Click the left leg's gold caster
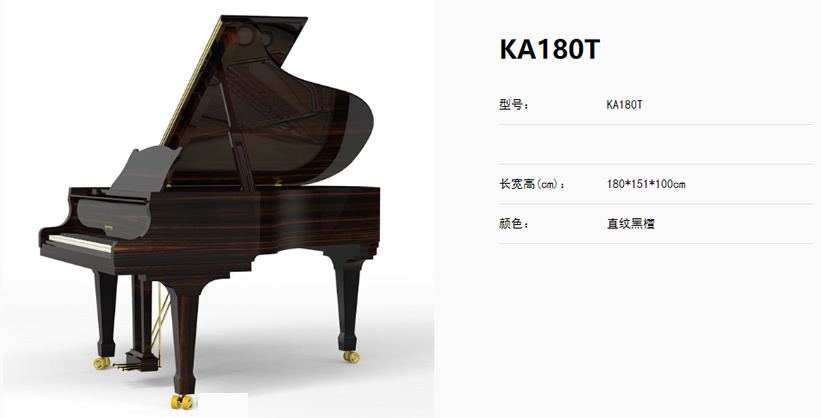This screenshot has width=821, height=418. click(102, 362)
